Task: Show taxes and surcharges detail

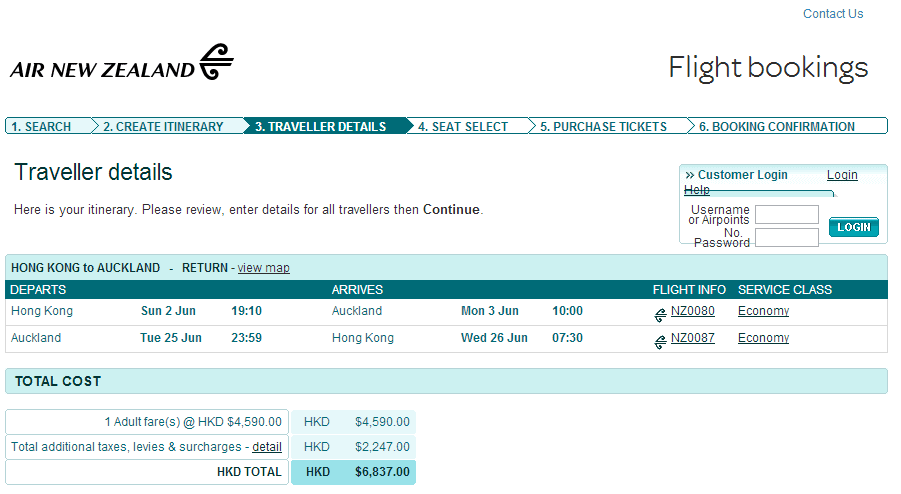Action: point(266,447)
